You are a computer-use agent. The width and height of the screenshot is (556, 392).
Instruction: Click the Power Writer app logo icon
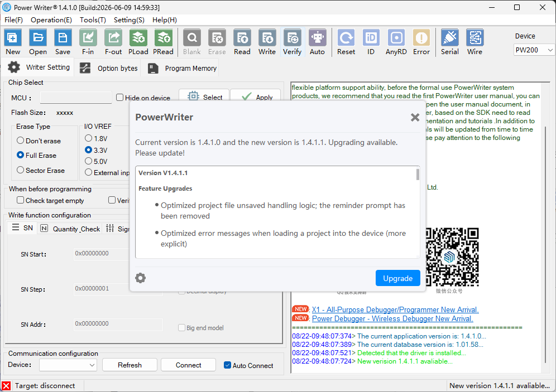click(x=6, y=7)
